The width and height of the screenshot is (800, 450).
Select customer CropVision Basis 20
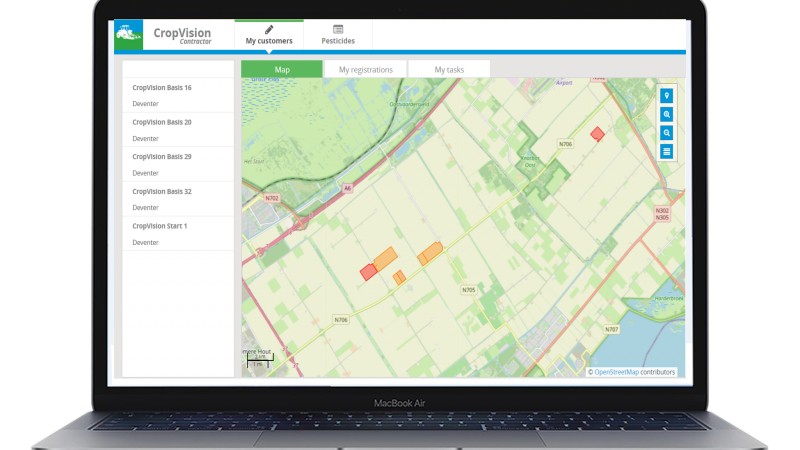[178, 130]
